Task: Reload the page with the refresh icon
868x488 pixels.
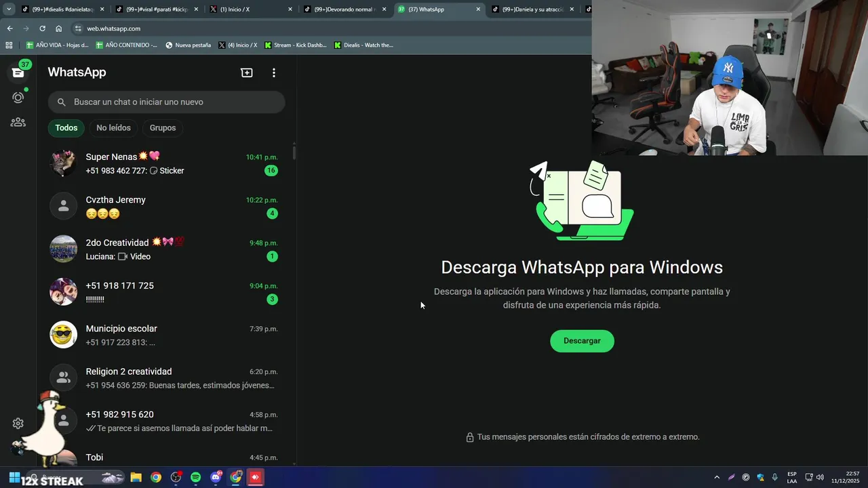Action: (x=42, y=28)
